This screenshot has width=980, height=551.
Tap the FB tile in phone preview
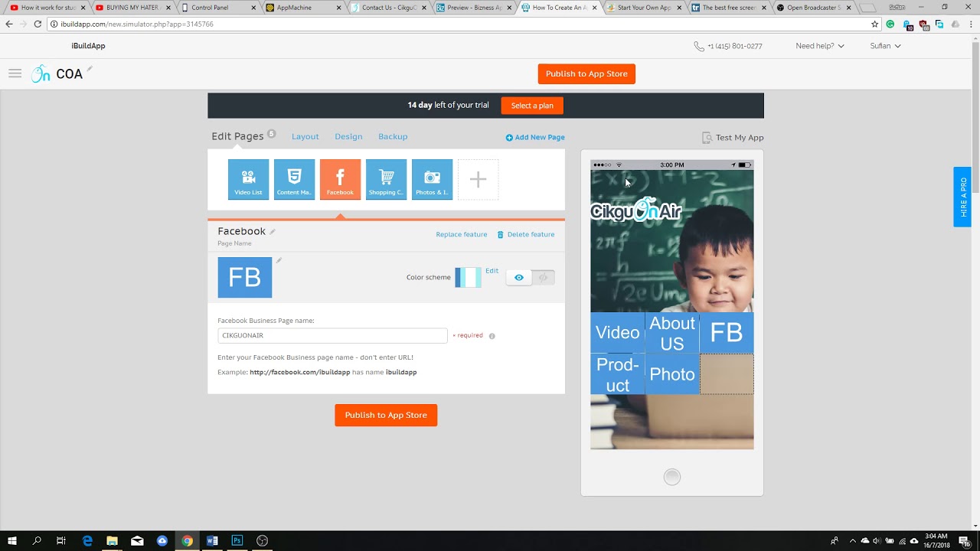click(727, 333)
